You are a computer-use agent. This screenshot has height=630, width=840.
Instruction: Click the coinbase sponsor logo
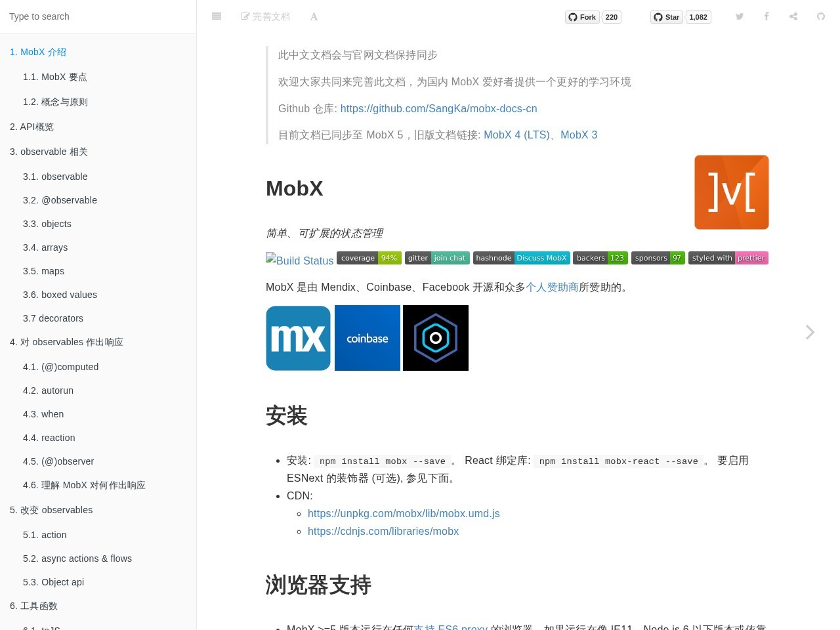coord(367,338)
